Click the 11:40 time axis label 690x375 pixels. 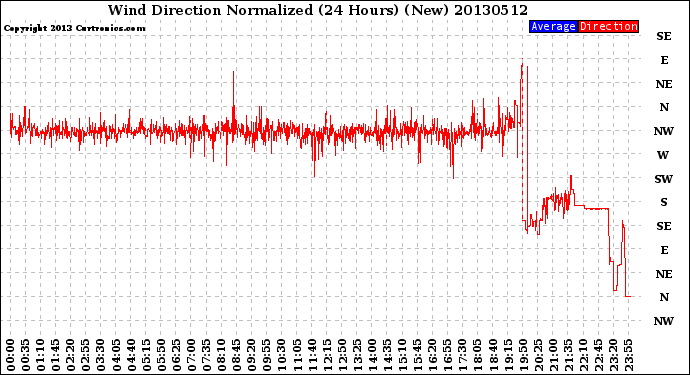pyautogui.click(x=312, y=355)
